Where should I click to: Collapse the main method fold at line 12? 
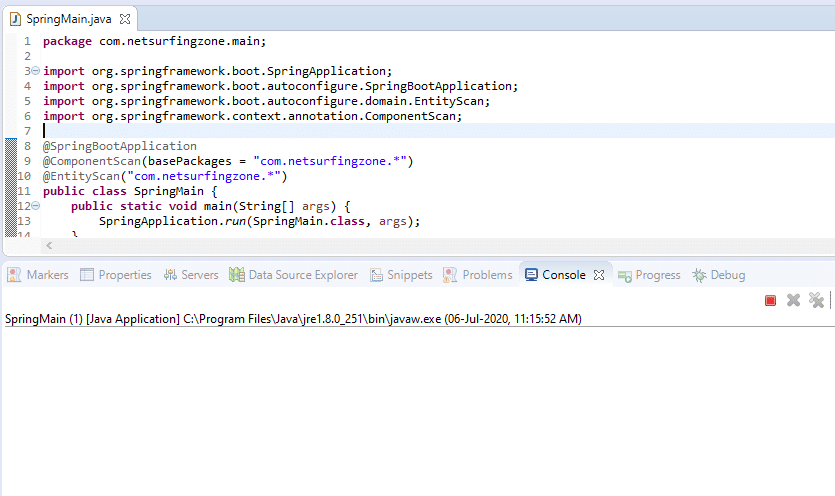click(35, 205)
